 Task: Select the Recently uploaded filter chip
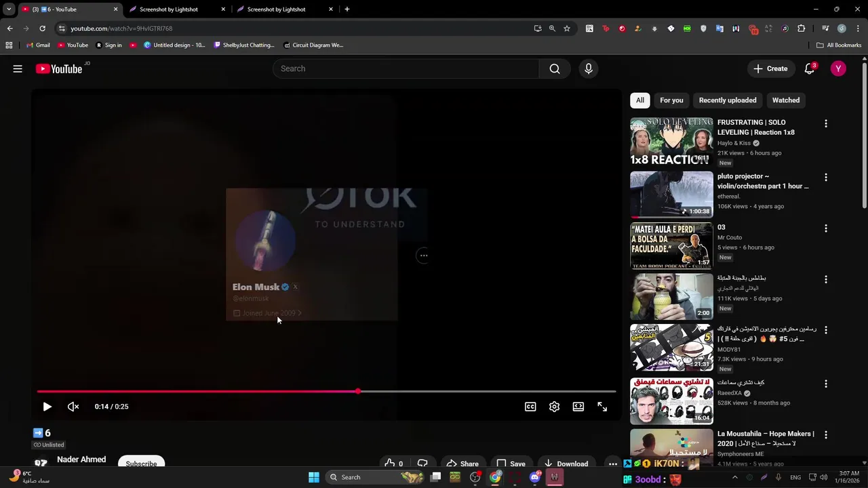728,100
